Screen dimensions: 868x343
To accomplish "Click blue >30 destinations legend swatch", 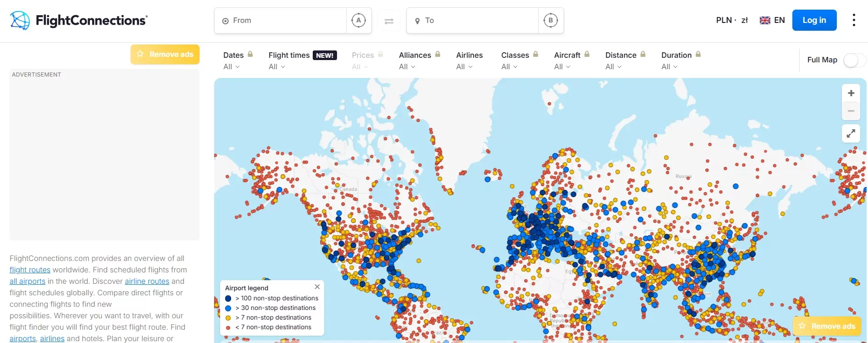I will pyautogui.click(x=228, y=308).
